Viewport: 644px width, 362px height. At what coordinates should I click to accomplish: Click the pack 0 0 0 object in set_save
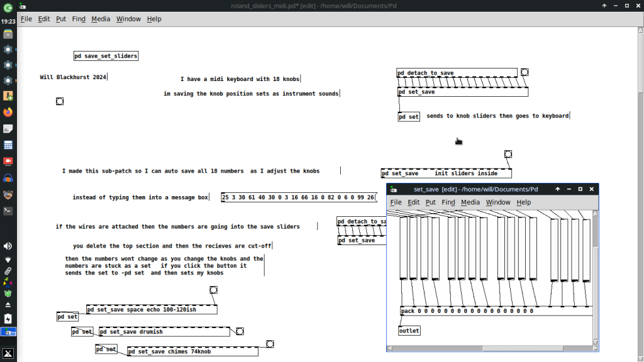coord(496,310)
